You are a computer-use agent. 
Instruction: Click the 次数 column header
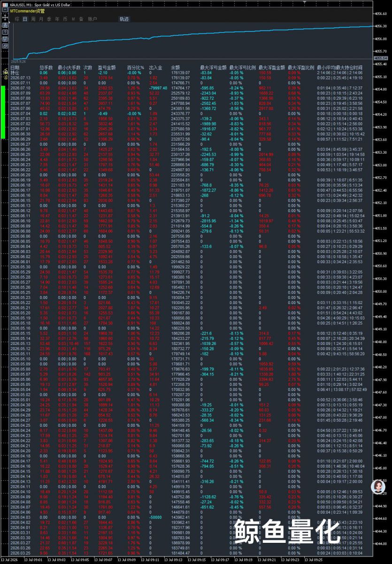(88, 68)
